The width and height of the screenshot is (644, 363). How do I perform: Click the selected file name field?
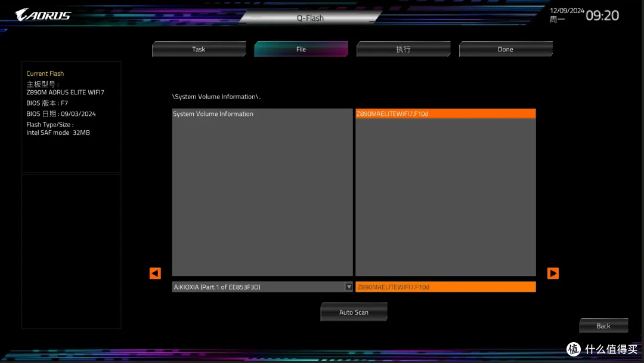(x=445, y=287)
